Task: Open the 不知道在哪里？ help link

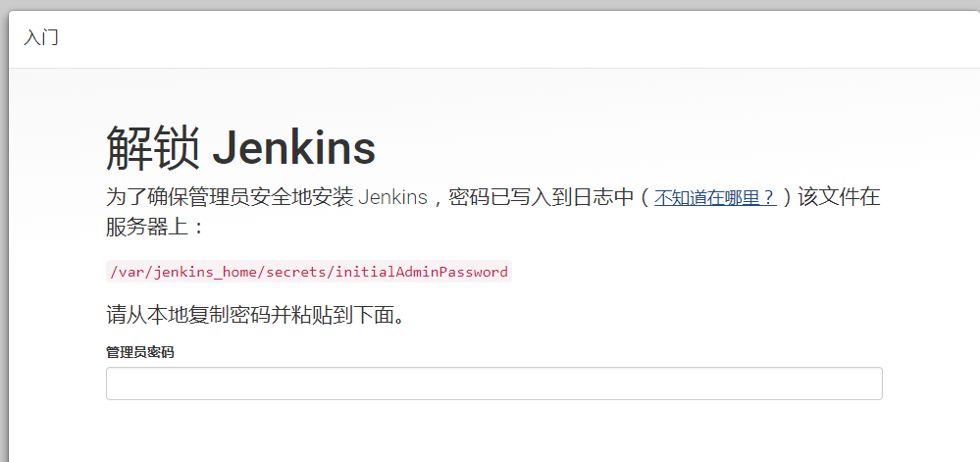Action: (x=715, y=197)
